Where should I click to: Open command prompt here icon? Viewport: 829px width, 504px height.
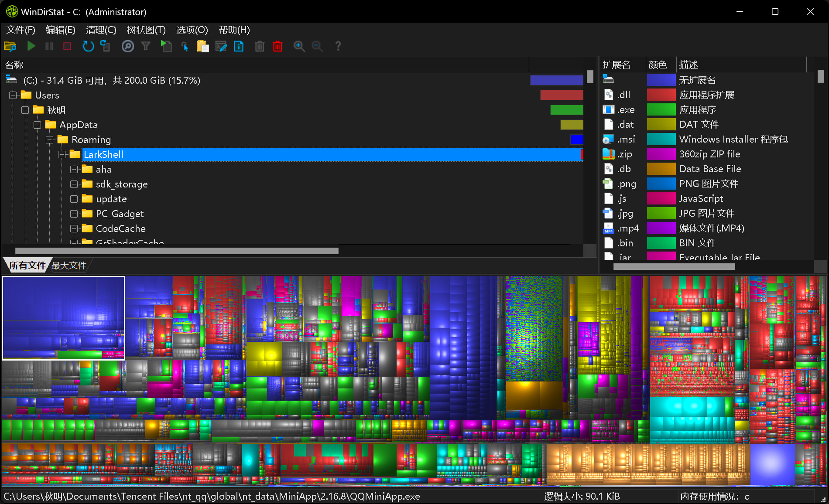(221, 46)
